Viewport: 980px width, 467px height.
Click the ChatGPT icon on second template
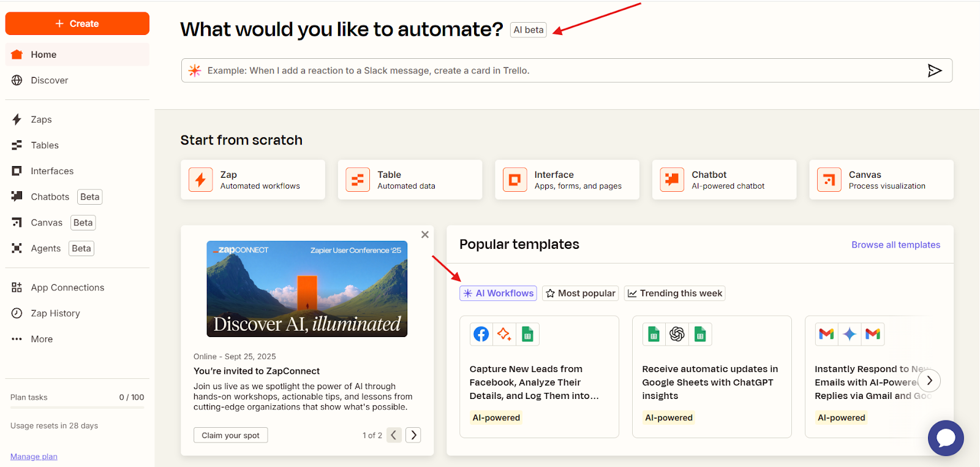[677, 334]
